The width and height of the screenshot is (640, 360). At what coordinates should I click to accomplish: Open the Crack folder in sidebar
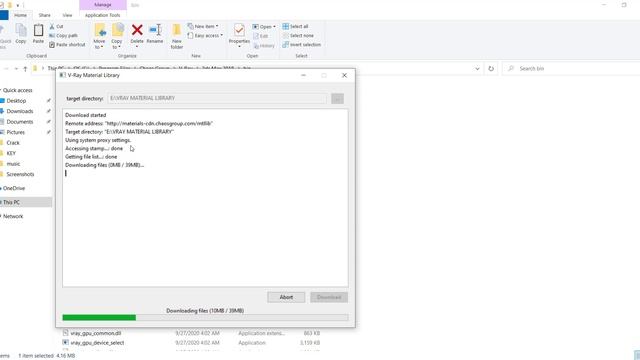pyautogui.click(x=13, y=143)
